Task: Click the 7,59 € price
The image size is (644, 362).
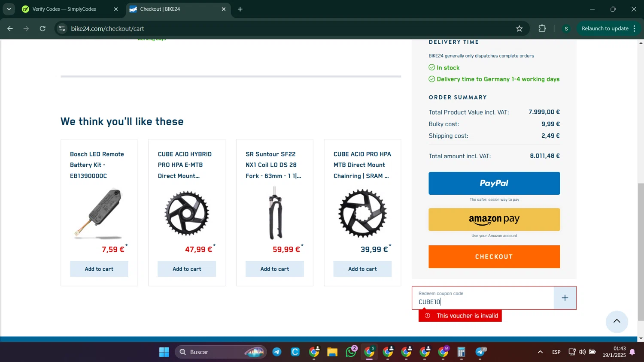Action: pos(113,250)
